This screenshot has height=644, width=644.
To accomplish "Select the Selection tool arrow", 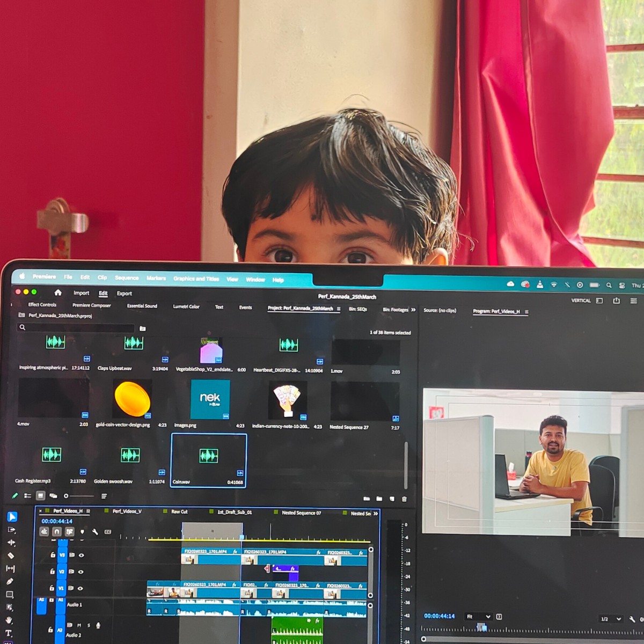I will click(x=12, y=516).
